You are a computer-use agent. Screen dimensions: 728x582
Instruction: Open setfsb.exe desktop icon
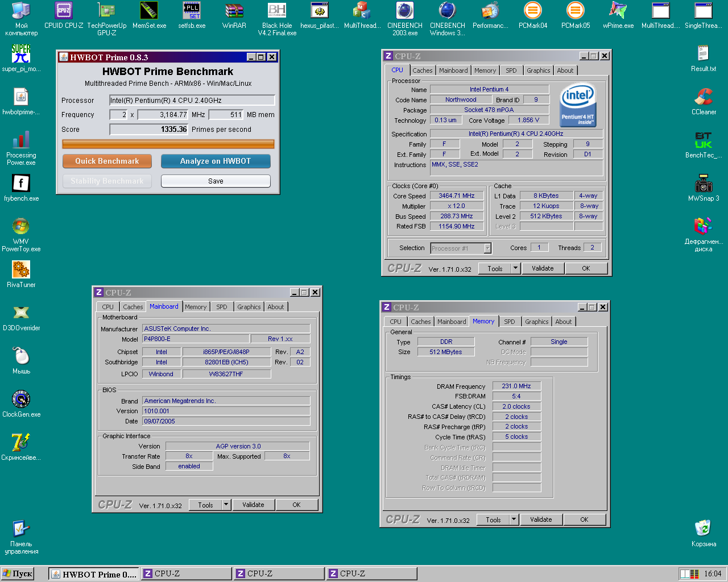click(192, 16)
